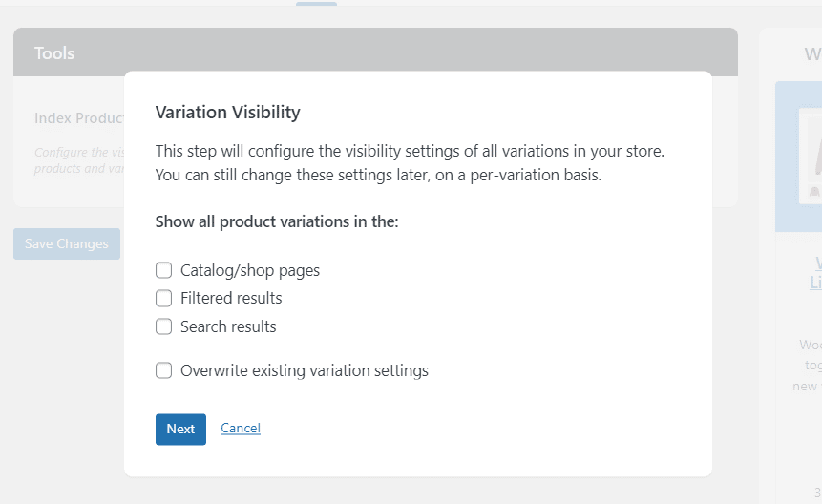822x504 pixels.
Task: Click the Index Products heading behind dialog
Action: (x=79, y=118)
